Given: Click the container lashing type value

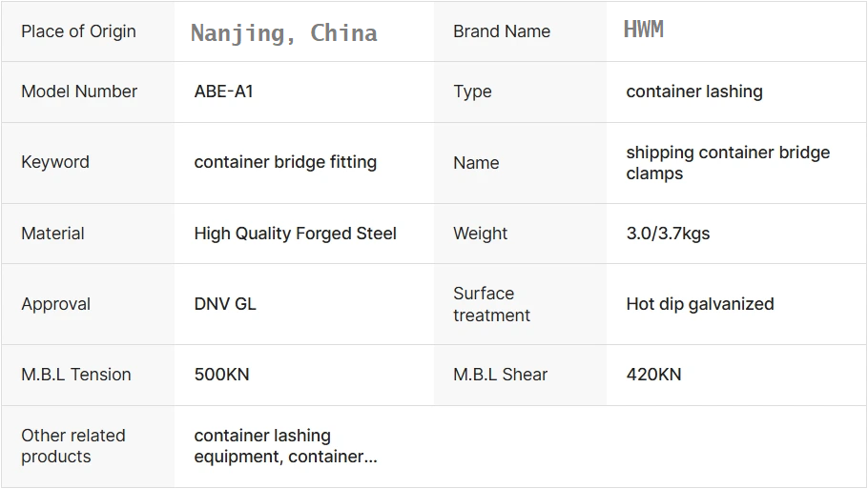Looking at the screenshot, I should pyautogui.click(x=694, y=92).
